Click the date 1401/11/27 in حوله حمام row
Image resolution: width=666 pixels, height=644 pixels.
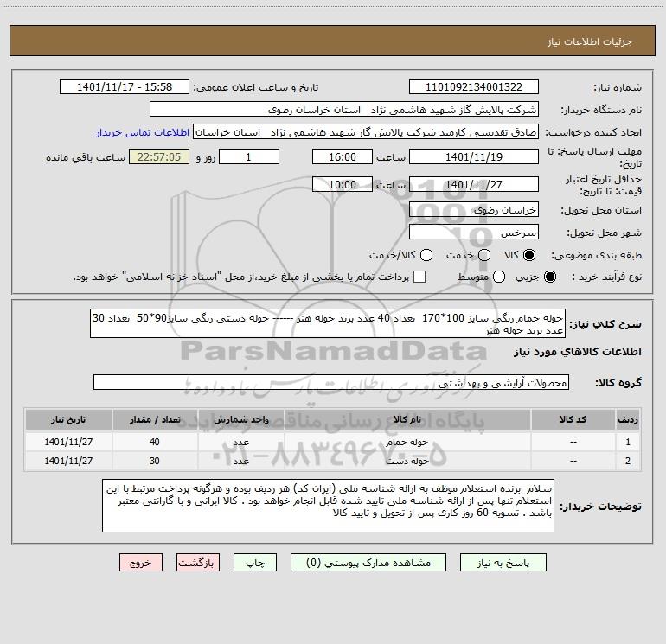pyautogui.click(x=68, y=442)
